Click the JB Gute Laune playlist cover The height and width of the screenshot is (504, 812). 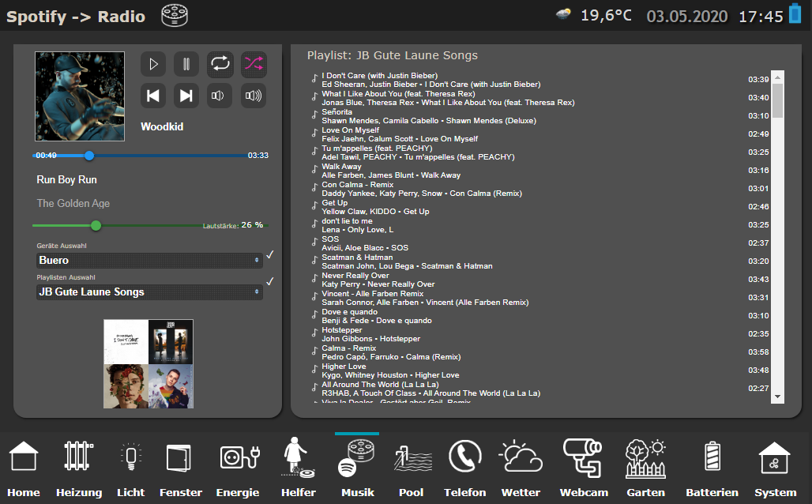coord(148,363)
